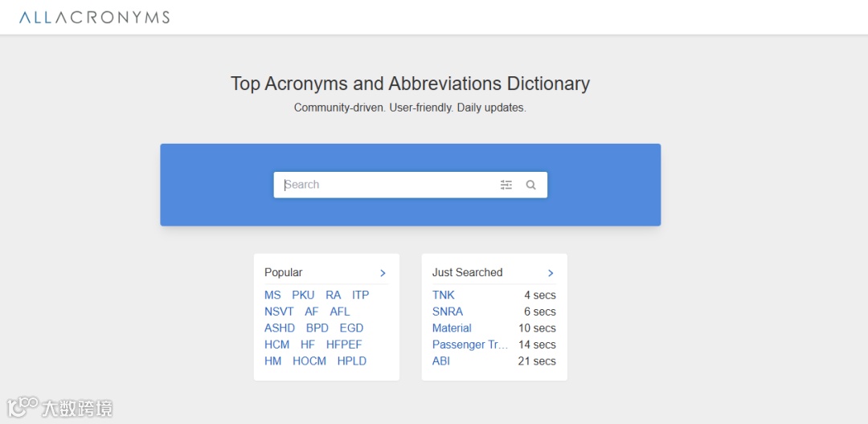Screen dimensions: 868x424
Task: Open the ABI recent search
Action: click(x=441, y=361)
